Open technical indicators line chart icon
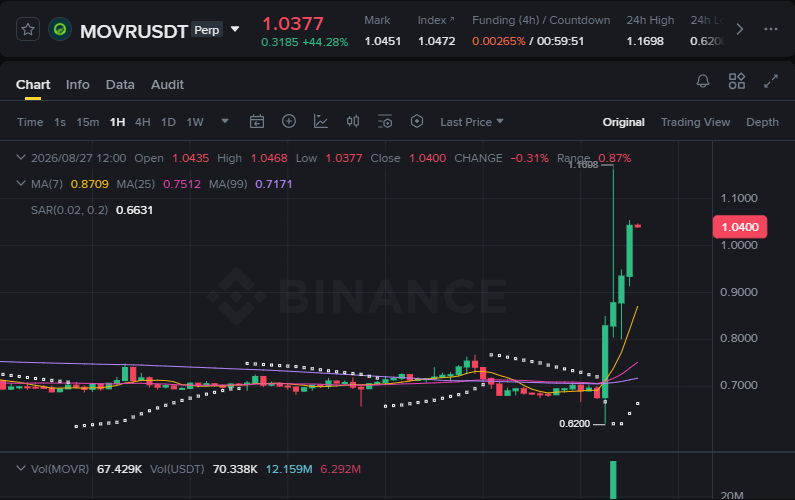The height and width of the screenshot is (500, 795). coord(321,121)
